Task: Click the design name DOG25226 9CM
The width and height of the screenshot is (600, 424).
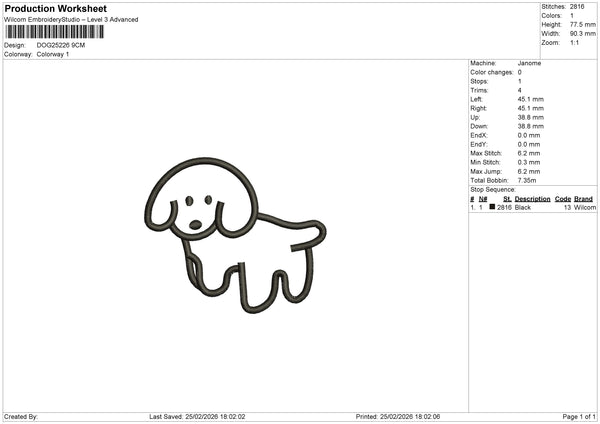Action: (x=61, y=45)
